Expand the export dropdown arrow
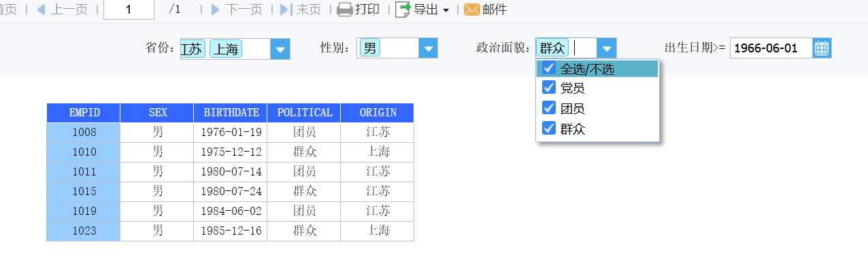 click(446, 10)
